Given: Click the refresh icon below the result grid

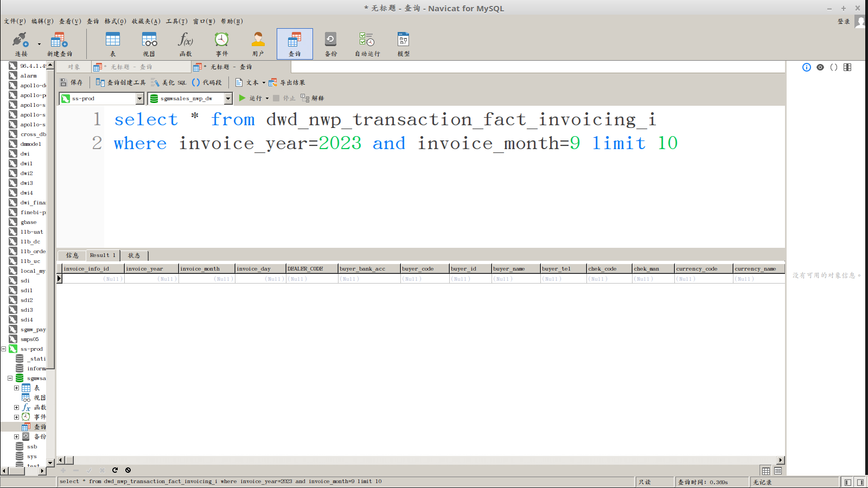Looking at the screenshot, I should (x=115, y=470).
